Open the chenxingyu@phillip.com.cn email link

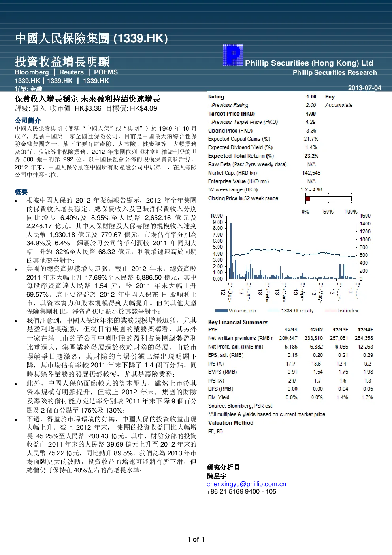[246, 484]
